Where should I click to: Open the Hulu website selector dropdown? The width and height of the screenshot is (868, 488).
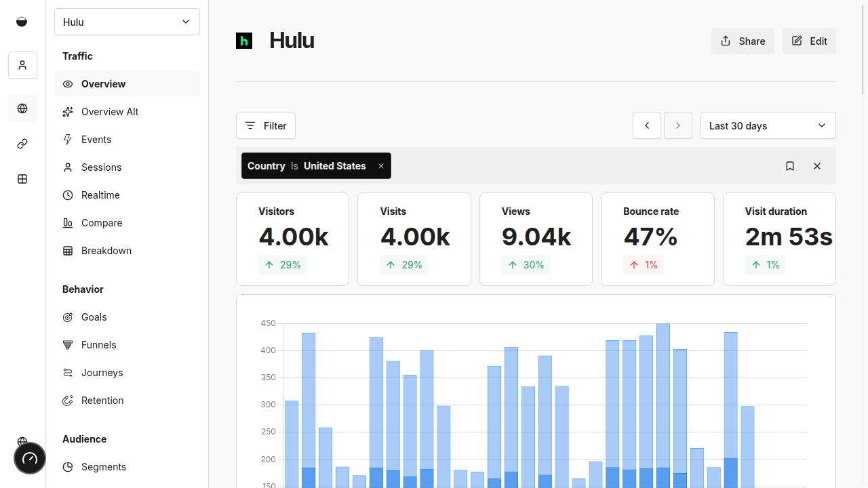(127, 22)
